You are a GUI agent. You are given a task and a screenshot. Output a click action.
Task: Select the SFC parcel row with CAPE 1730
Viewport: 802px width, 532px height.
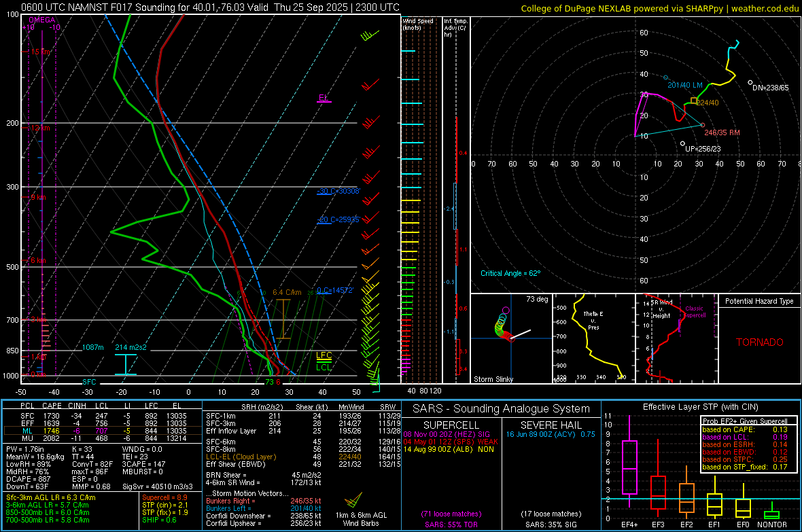click(103, 416)
